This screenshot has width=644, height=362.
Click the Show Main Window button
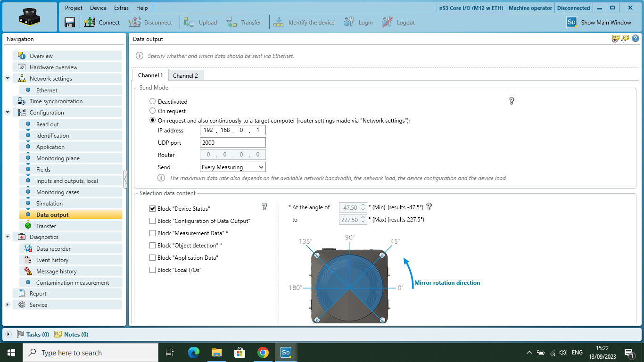(x=599, y=22)
